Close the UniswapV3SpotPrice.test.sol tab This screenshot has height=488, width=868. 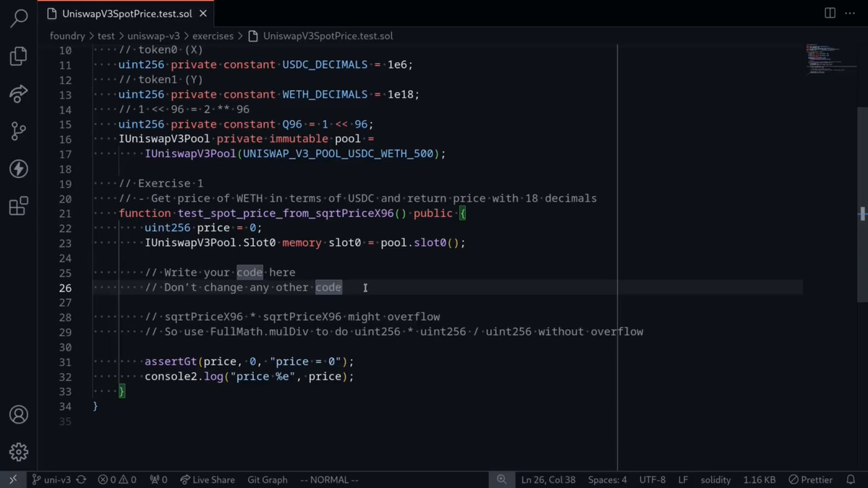pos(203,14)
